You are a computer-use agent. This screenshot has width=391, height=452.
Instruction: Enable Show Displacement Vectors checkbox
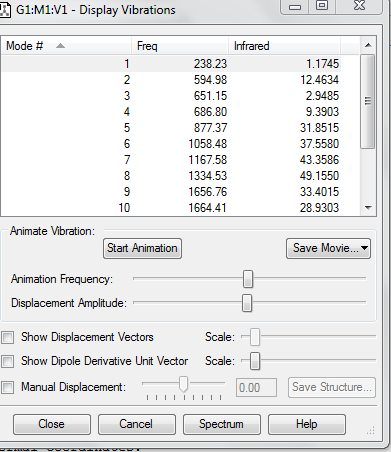(7, 337)
